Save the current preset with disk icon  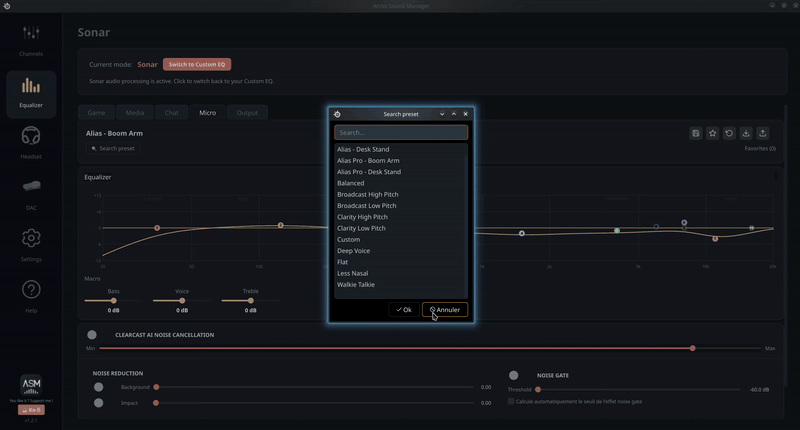[x=695, y=133]
